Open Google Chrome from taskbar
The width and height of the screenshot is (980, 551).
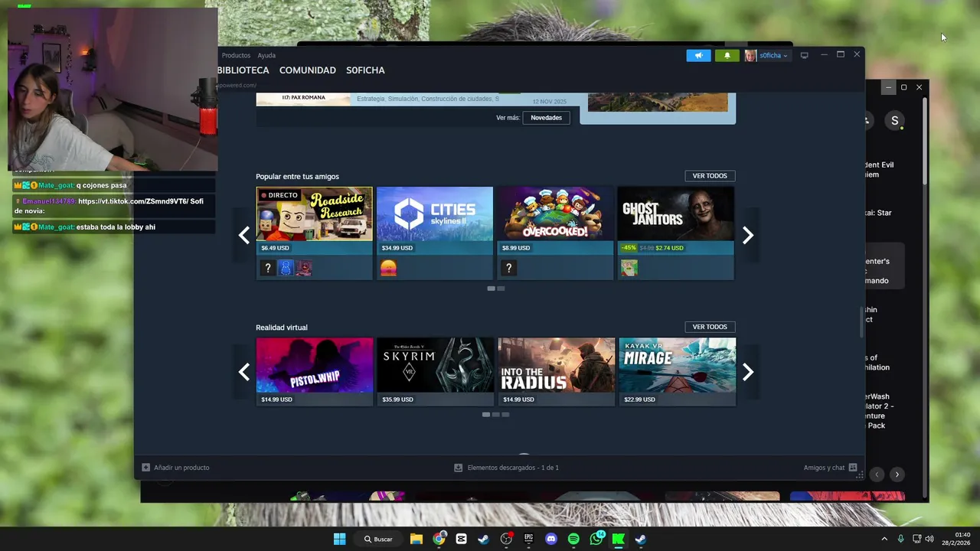(x=439, y=539)
